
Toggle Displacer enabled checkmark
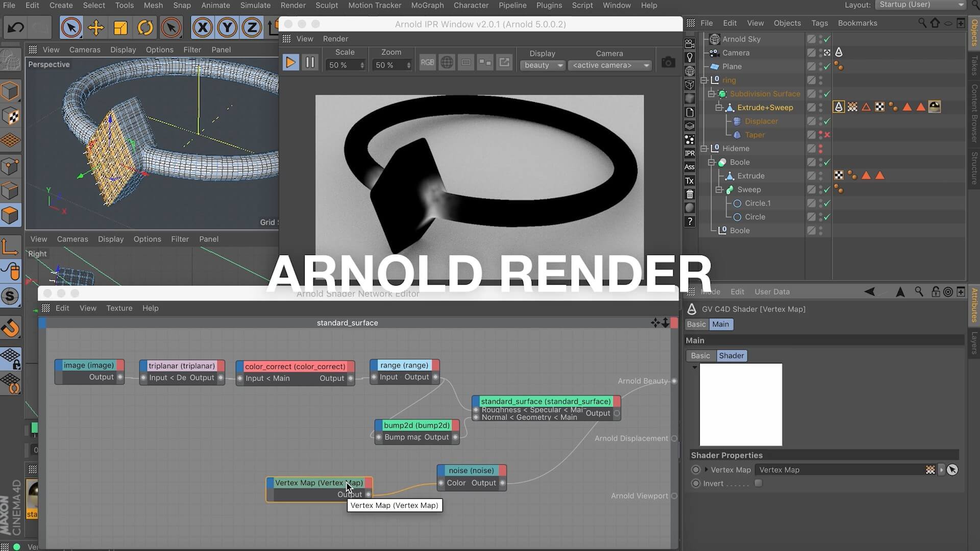[827, 121]
